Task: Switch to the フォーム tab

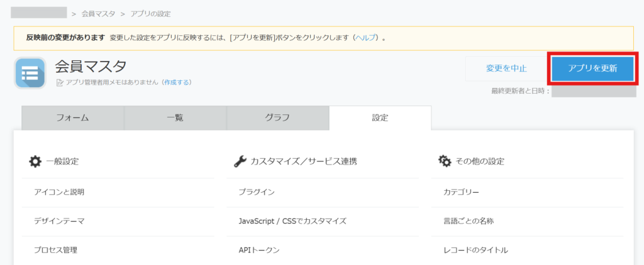Action: [72, 117]
